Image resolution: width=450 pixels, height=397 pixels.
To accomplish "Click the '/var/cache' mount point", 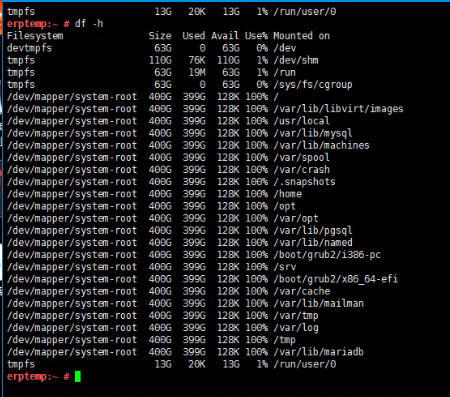I will coord(301,291).
